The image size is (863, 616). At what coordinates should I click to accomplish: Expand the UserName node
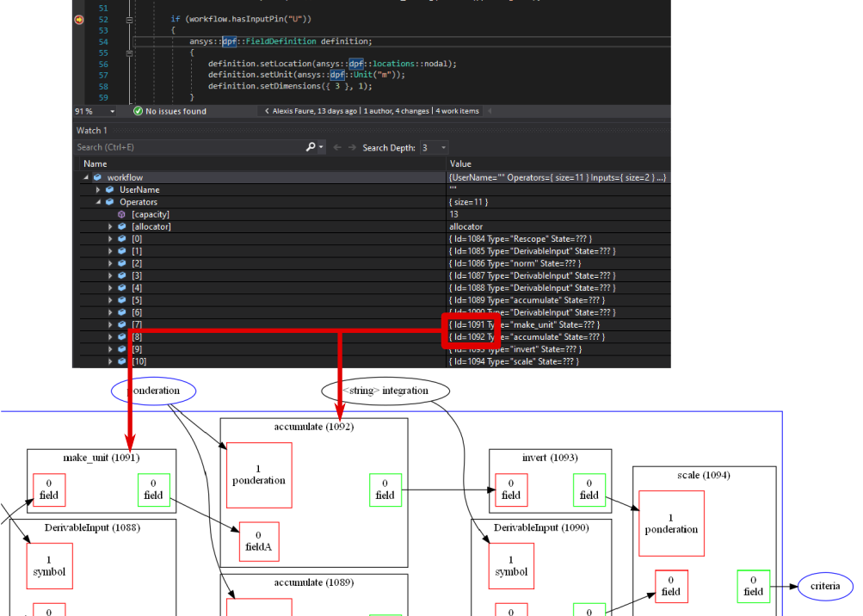click(x=98, y=190)
